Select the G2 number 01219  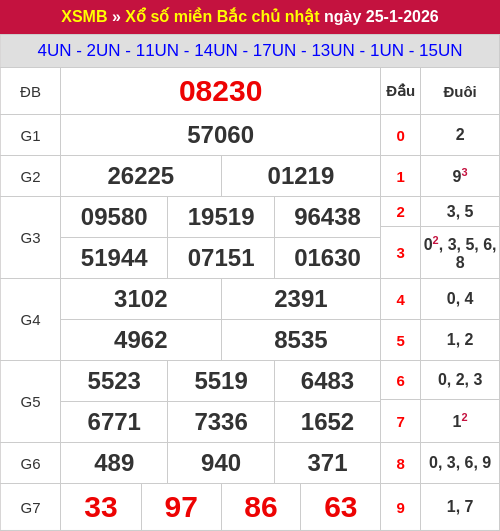(x=301, y=176)
